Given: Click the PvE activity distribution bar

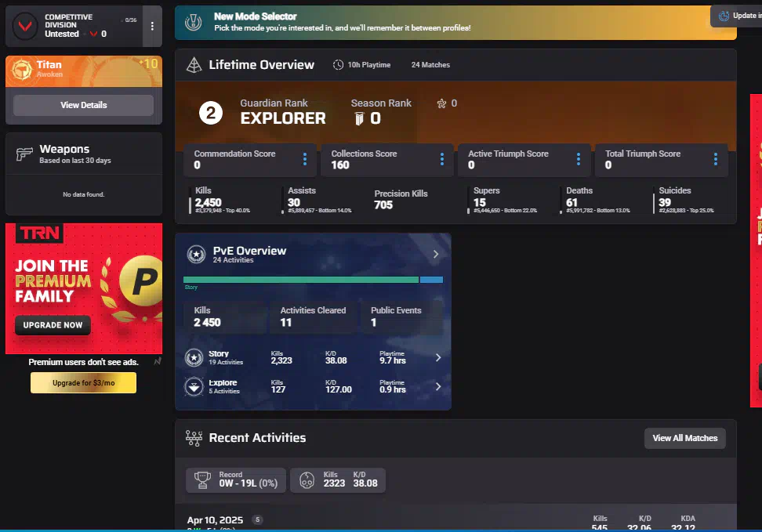Looking at the screenshot, I should (312, 280).
